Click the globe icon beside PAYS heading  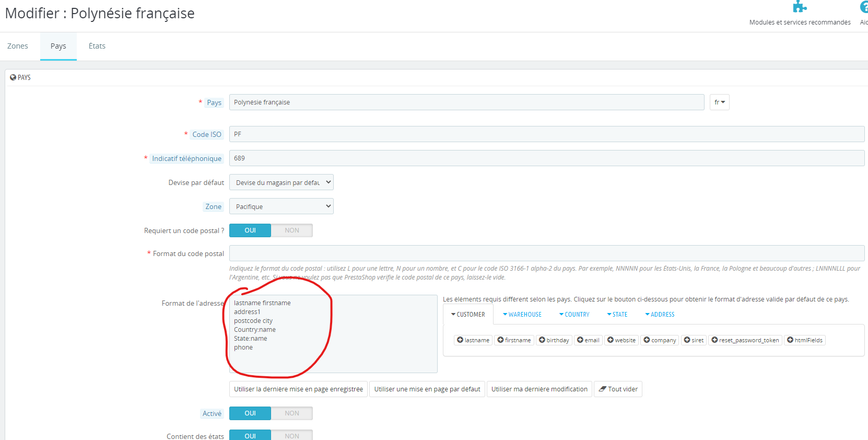click(13, 77)
